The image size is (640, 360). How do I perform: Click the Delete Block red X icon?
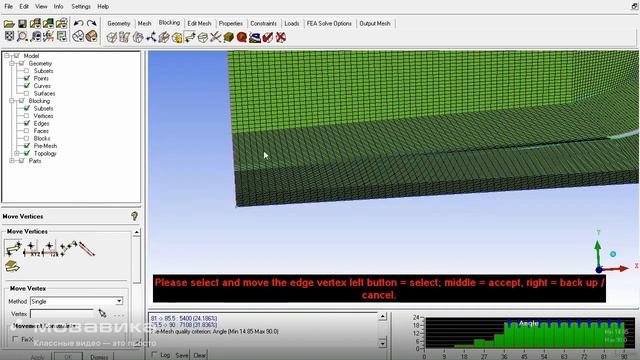(281, 38)
